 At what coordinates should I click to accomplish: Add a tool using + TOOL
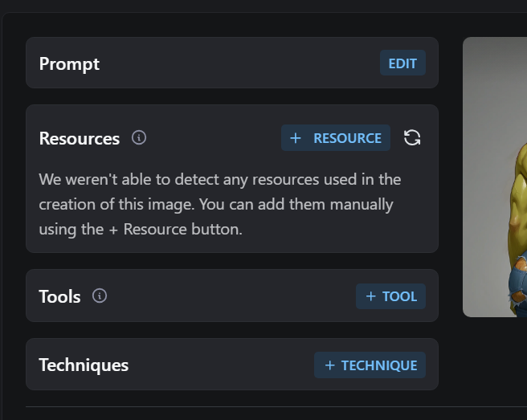tap(390, 296)
